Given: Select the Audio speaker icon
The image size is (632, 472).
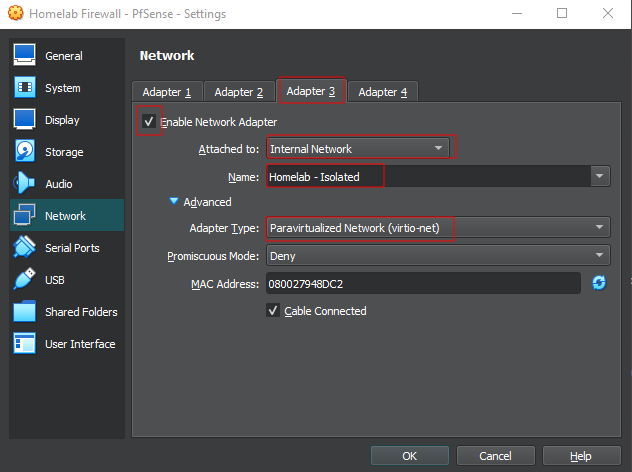Looking at the screenshot, I should pos(24,183).
